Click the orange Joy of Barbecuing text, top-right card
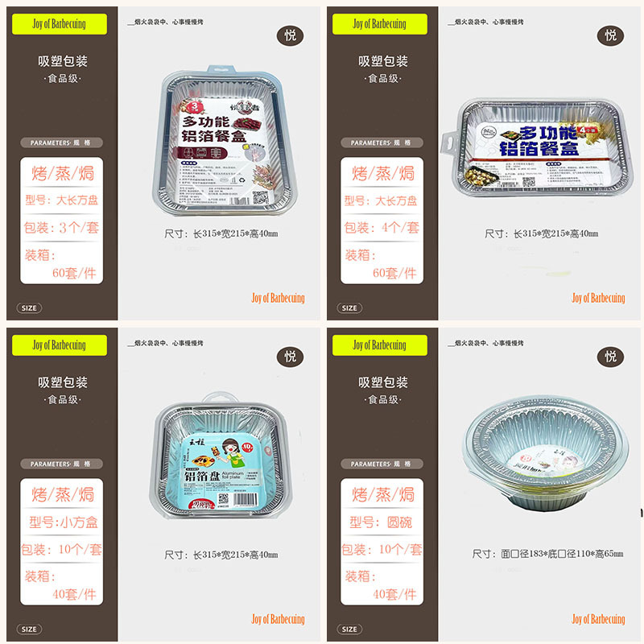Image resolution: width=644 pixels, height=644 pixels. pos(598,298)
